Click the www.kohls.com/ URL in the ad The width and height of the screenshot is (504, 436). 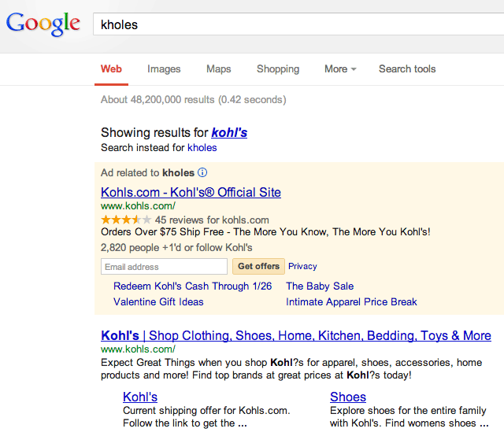(139, 205)
